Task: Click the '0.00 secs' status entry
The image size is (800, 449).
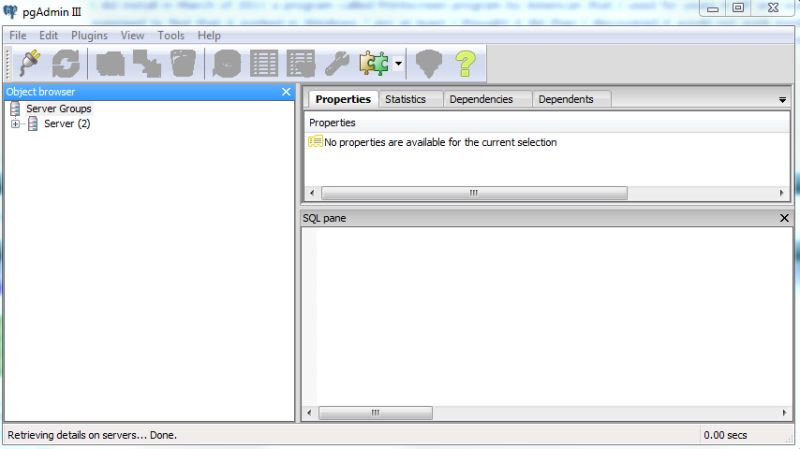Action: (x=725, y=435)
